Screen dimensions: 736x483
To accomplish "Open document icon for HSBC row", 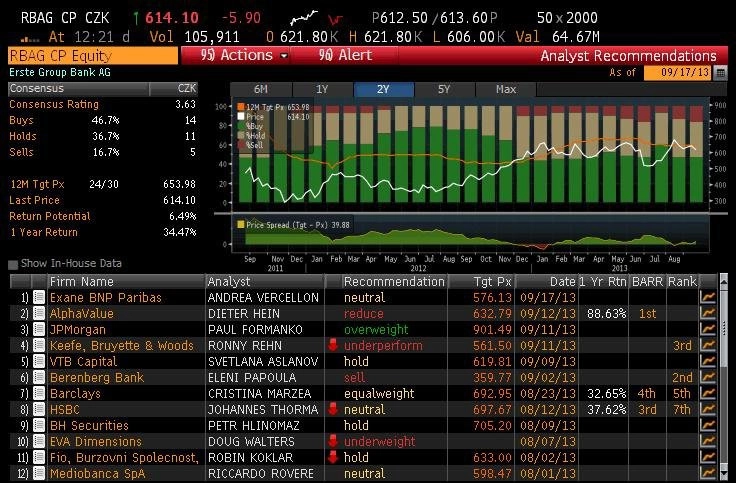I will [x=38, y=409].
